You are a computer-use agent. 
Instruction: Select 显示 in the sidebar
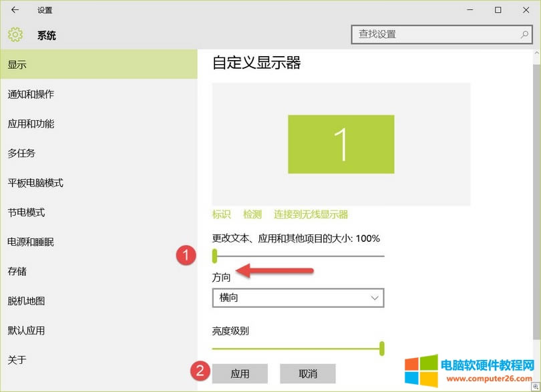99,64
